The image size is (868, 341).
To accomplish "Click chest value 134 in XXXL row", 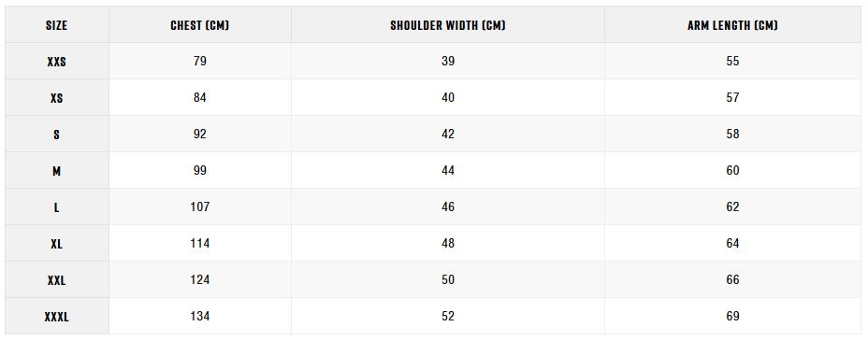I will [200, 316].
